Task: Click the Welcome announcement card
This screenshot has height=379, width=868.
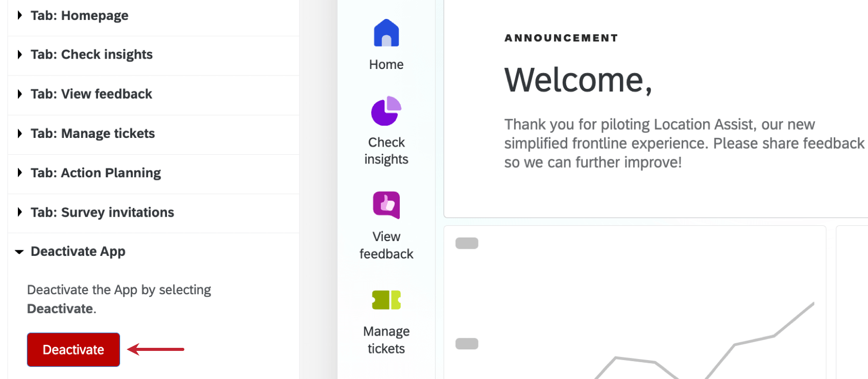Action: click(x=656, y=108)
